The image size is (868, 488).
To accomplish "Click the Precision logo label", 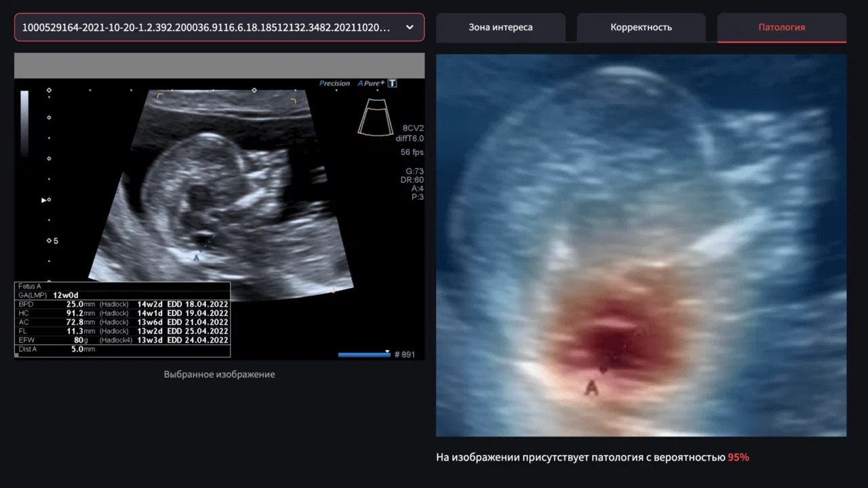I will (334, 83).
